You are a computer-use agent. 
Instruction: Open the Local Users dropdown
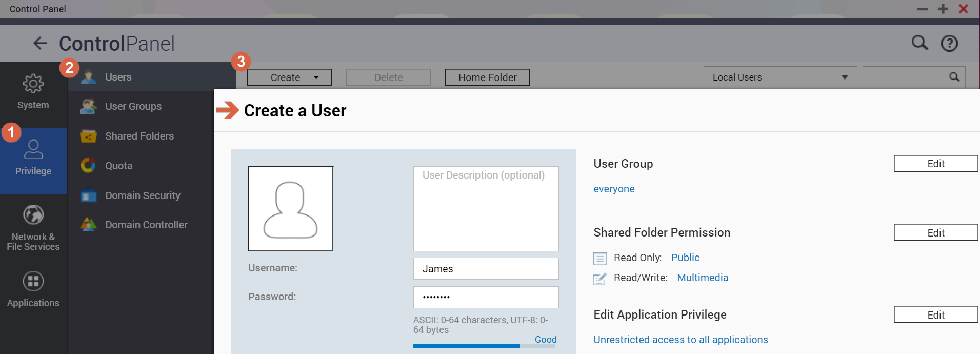[x=779, y=77]
